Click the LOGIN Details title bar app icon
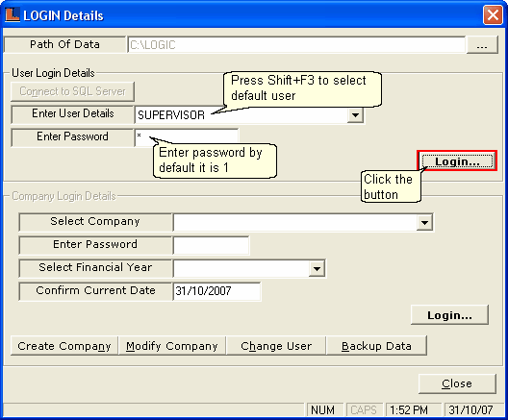 point(13,14)
